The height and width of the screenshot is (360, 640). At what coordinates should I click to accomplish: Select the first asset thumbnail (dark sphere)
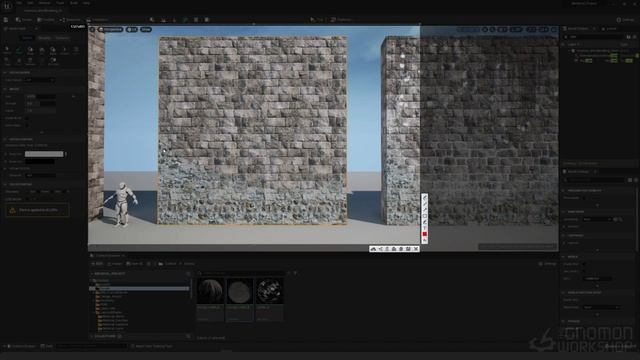[x=210, y=300]
